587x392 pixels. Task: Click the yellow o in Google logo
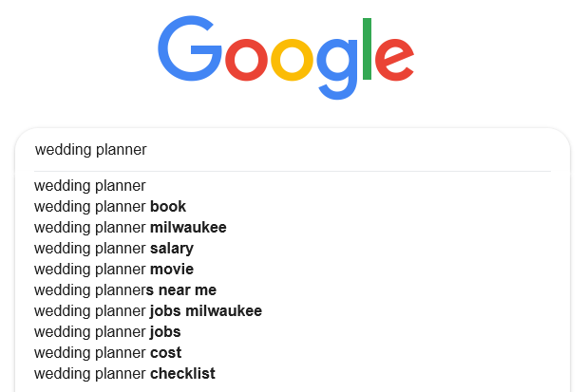(292, 60)
